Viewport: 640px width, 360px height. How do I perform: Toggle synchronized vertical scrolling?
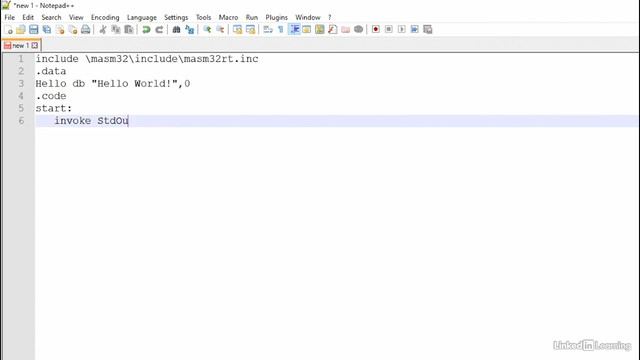tap(237, 29)
